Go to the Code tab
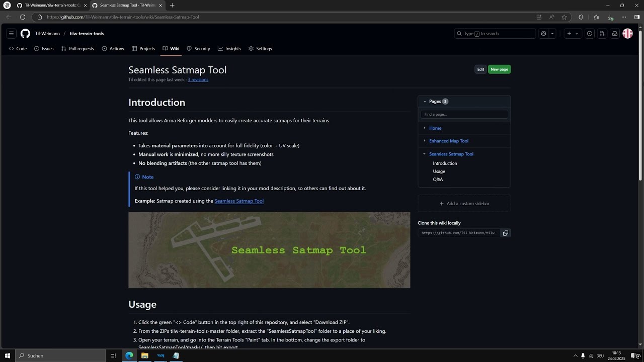 click(18, 49)
